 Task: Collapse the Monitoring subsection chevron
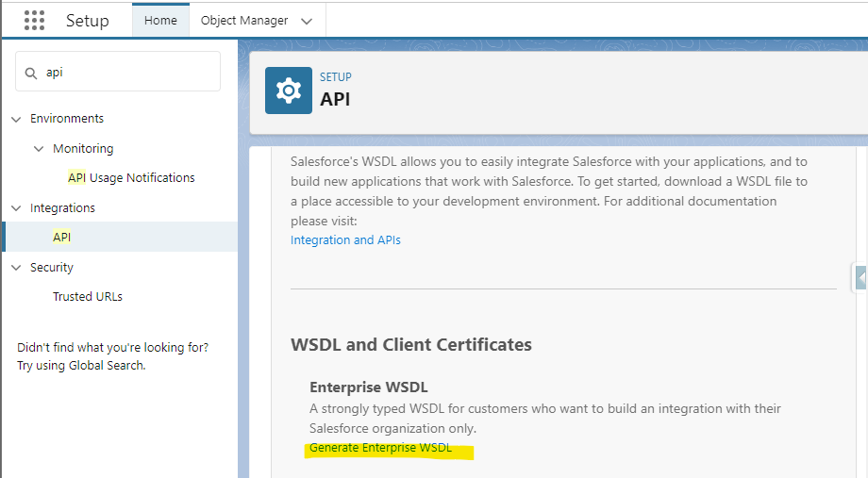[x=39, y=149]
